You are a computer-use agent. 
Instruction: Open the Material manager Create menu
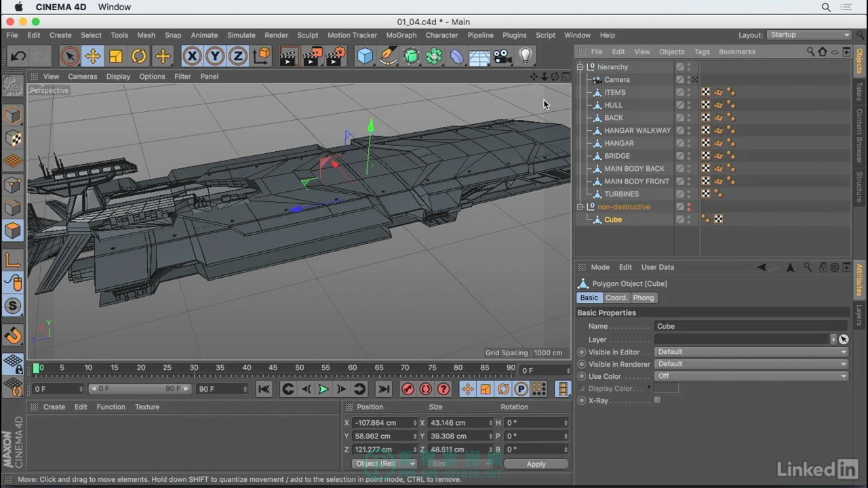(54, 407)
